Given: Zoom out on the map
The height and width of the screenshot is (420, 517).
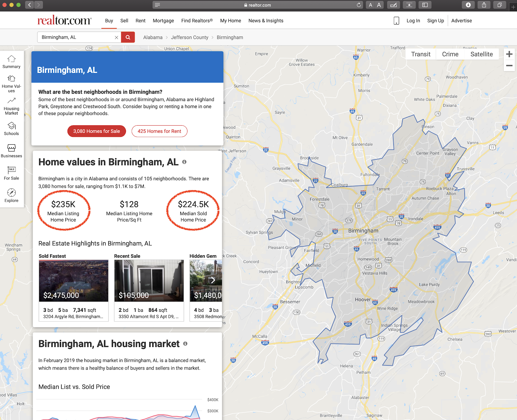Looking at the screenshot, I should [509, 66].
